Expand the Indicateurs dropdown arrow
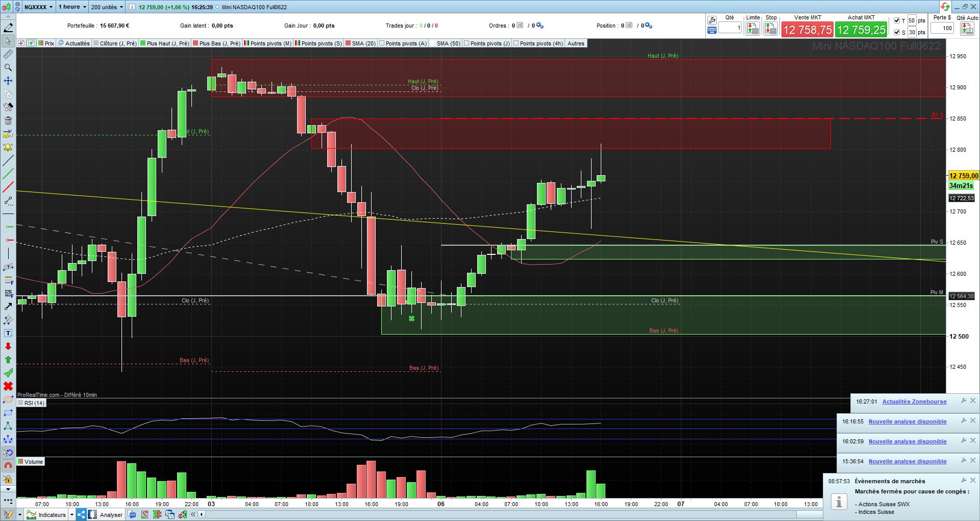 click(72, 514)
